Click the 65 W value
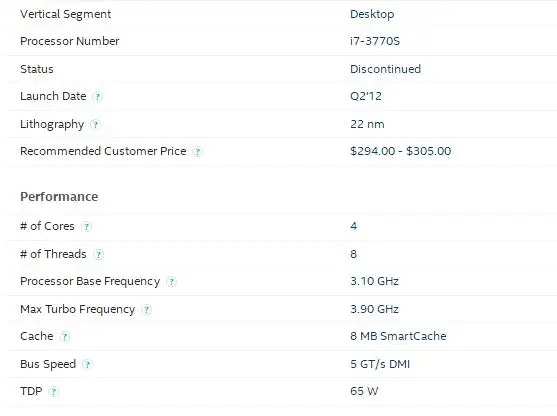Image resolution: width=557 pixels, height=416 pixels. 364,391
